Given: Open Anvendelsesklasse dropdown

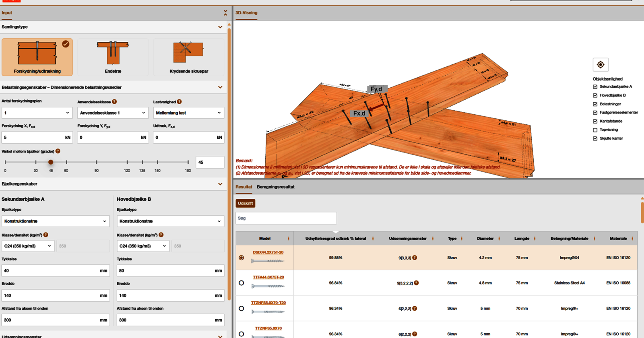Looking at the screenshot, I should [113, 113].
